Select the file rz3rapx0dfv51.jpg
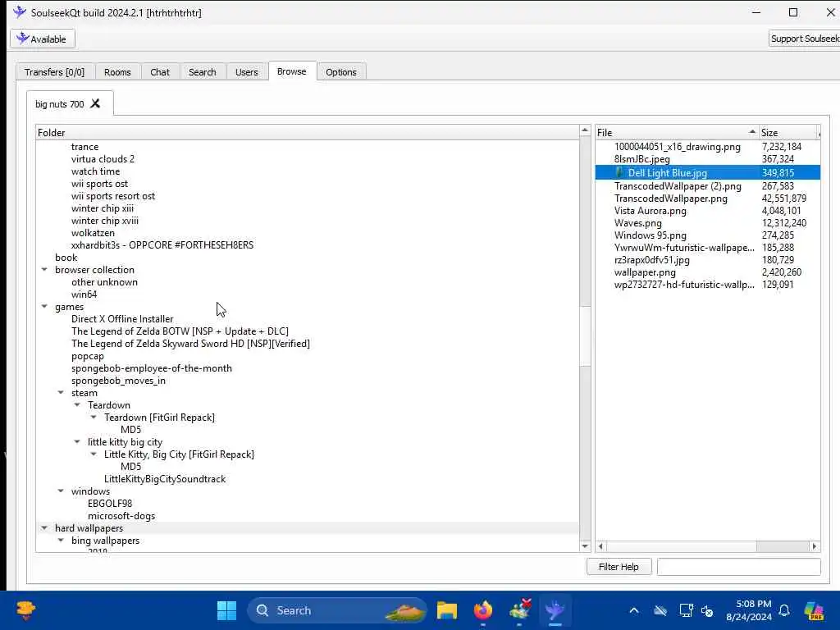 click(x=651, y=260)
